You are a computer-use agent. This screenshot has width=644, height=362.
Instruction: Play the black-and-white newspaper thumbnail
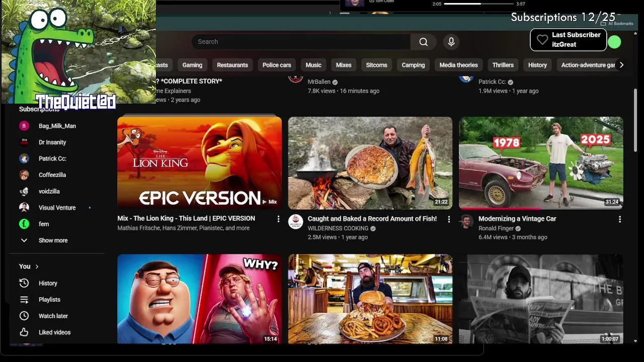click(541, 299)
